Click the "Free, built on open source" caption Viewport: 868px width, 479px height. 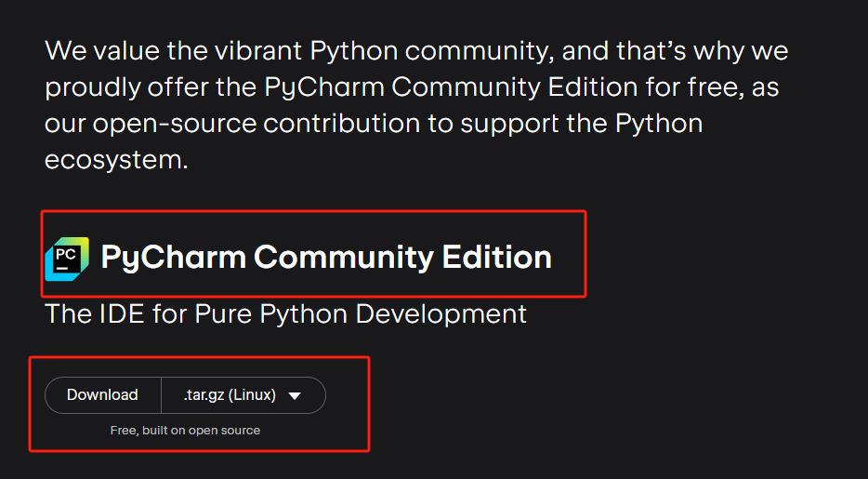click(185, 431)
